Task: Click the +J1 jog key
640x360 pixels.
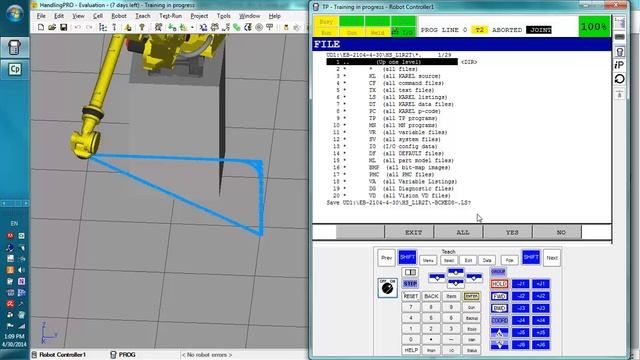Action: coord(541,284)
